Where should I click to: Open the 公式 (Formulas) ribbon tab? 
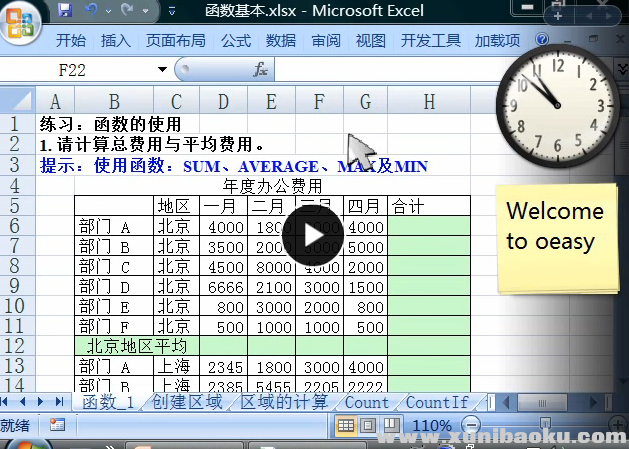(236, 41)
